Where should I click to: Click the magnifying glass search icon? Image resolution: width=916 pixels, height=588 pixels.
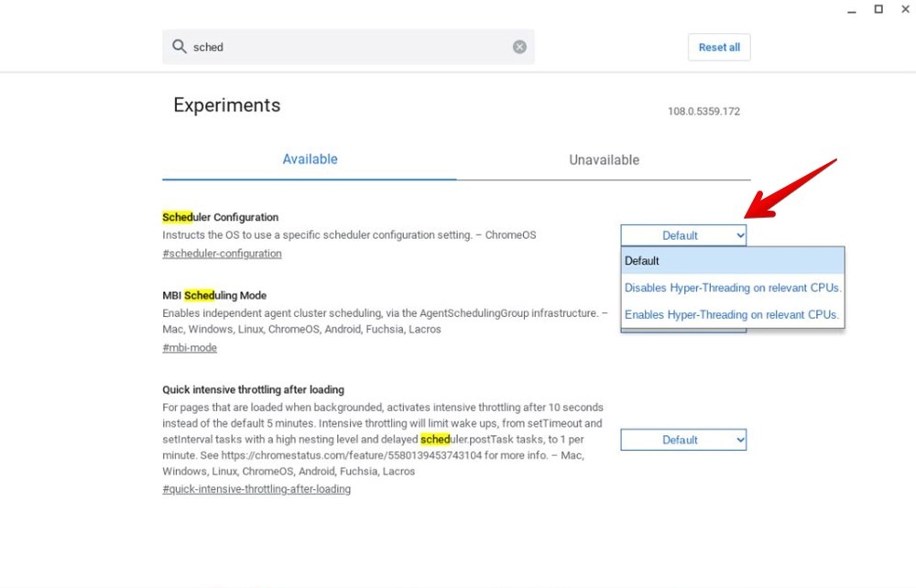pyautogui.click(x=180, y=46)
